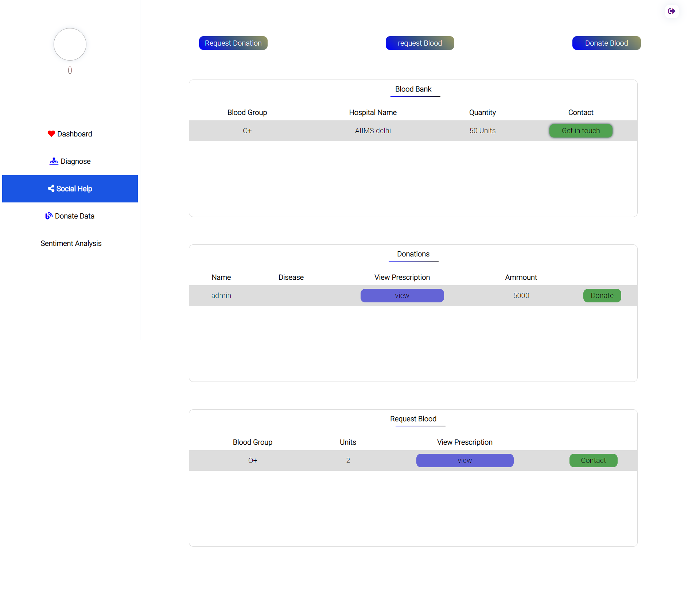Click Donate for admin's 5000 request
This screenshot has height=592, width=700.
(602, 295)
